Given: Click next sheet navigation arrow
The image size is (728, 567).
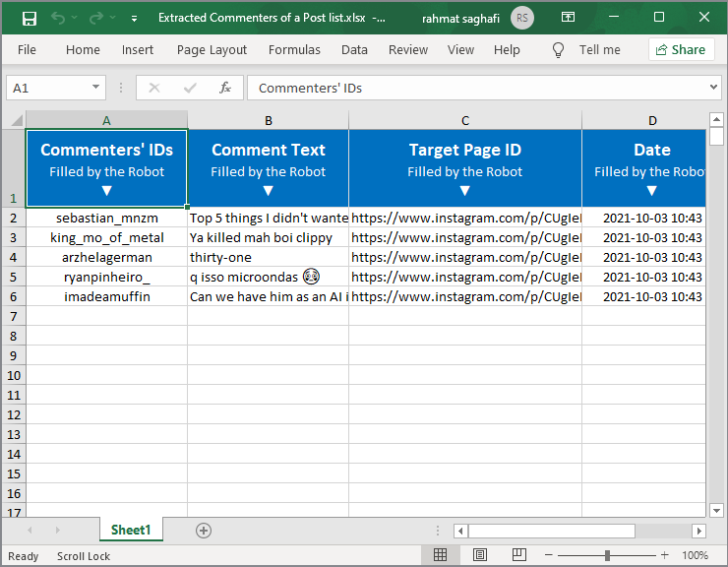Looking at the screenshot, I should 58,531.
